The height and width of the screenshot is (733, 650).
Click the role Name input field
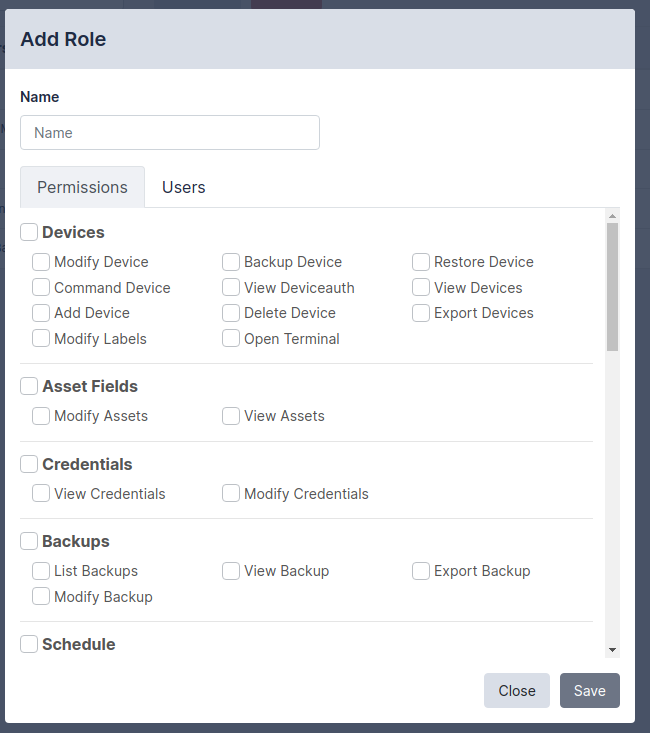(x=170, y=132)
